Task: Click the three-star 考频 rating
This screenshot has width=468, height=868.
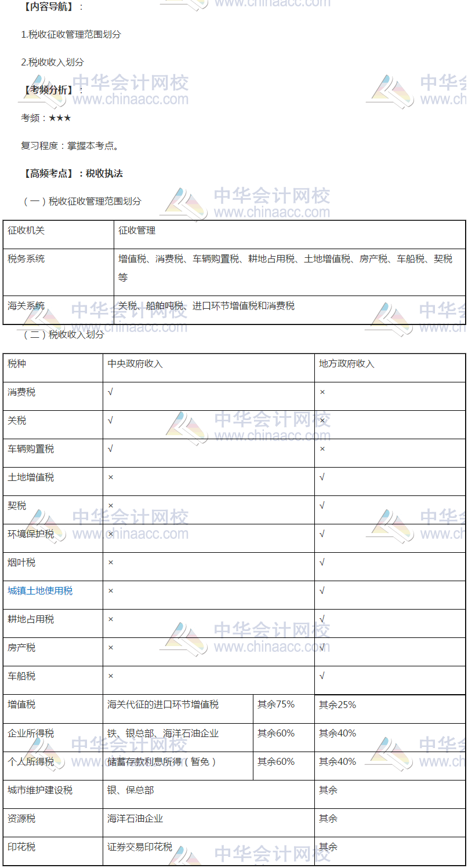Action: coord(60,118)
